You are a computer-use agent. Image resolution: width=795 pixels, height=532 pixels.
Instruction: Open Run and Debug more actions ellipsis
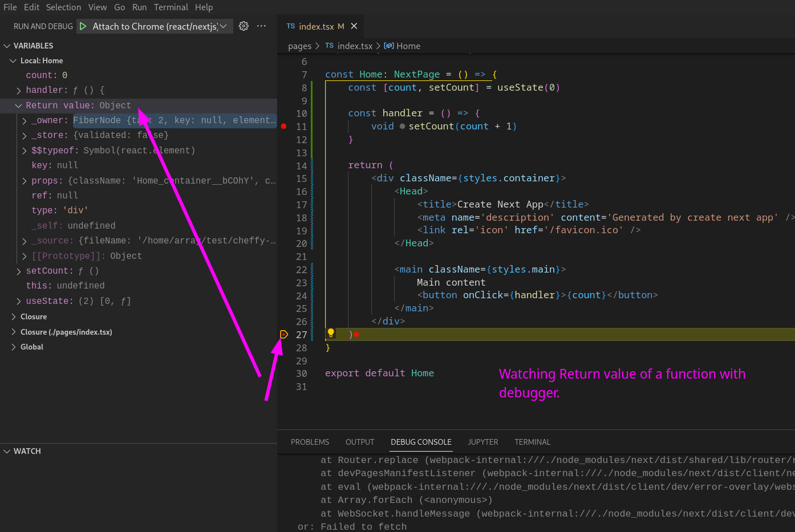coord(261,26)
